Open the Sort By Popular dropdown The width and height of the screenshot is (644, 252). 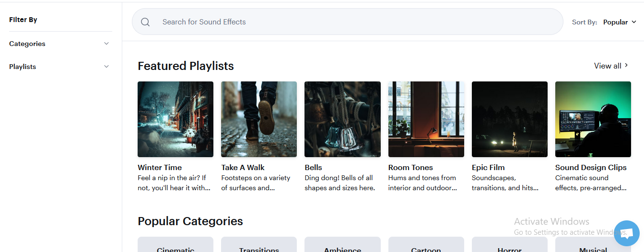620,22
